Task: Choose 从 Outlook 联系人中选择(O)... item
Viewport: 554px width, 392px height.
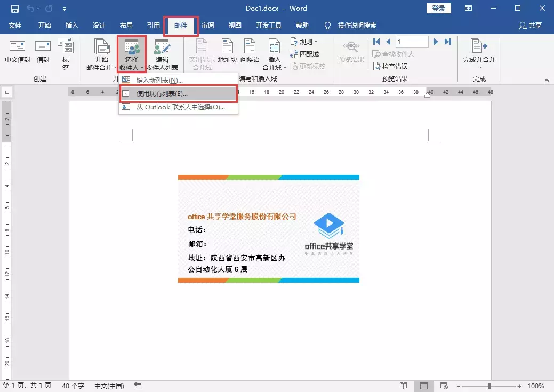Action: coord(179,107)
